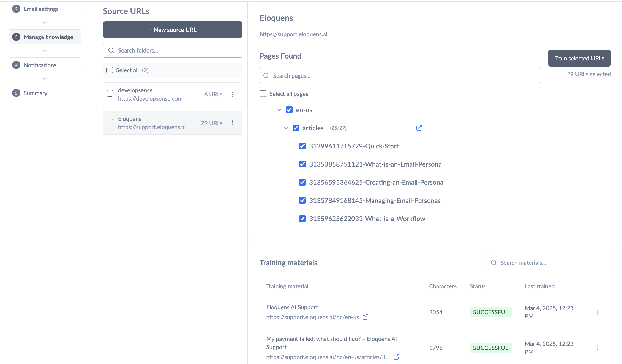The height and width of the screenshot is (364, 622).
Task: Collapse the en-us tree node
Action: point(279,110)
